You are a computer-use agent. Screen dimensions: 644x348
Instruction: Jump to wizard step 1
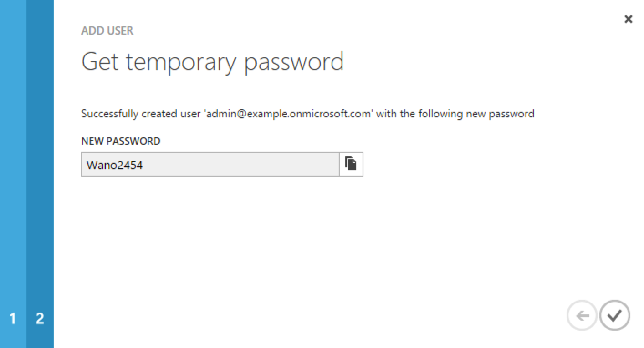pyautogui.click(x=13, y=319)
